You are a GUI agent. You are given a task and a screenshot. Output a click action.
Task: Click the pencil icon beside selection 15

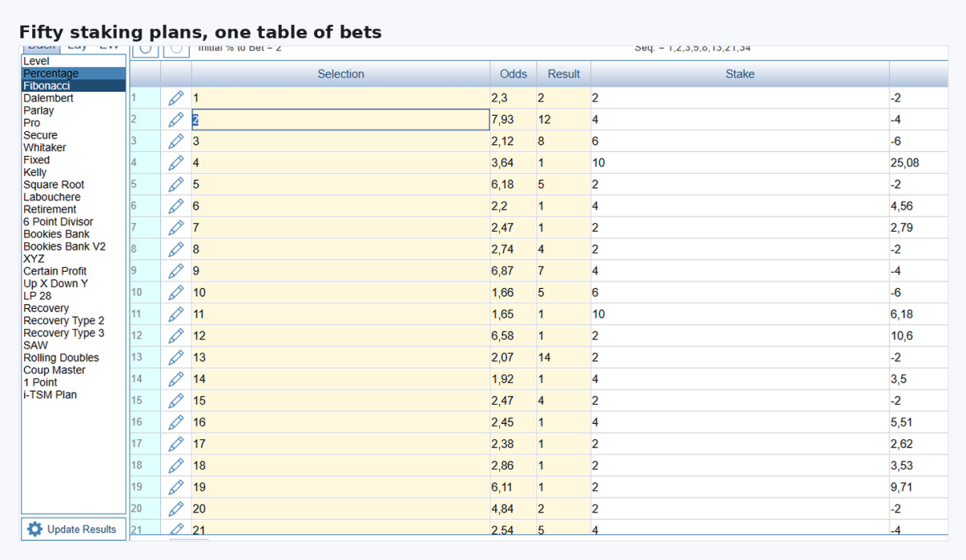point(176,401)
